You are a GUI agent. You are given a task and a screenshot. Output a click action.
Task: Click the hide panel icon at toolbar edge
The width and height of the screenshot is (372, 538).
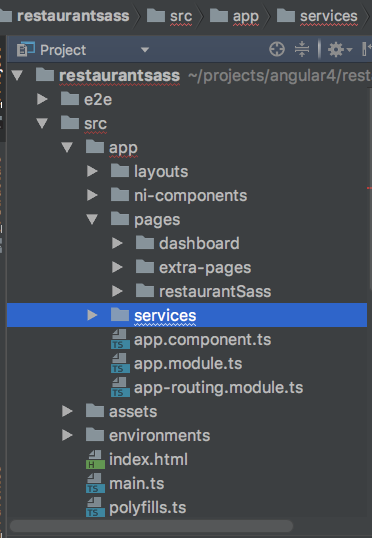367,49
